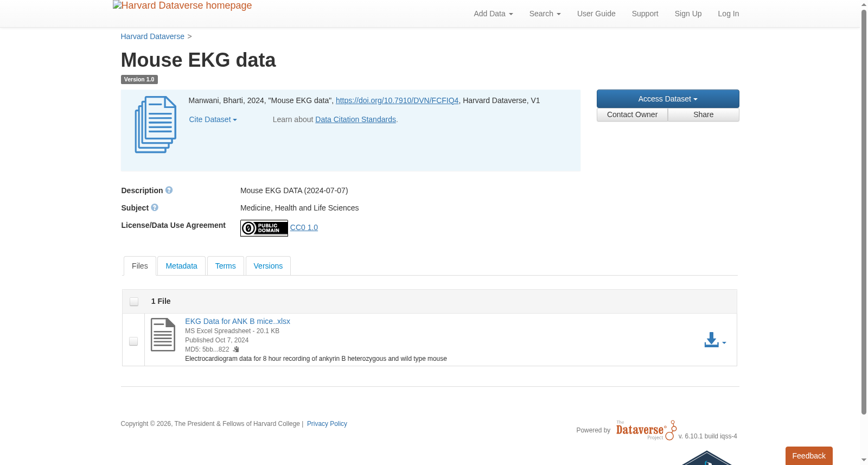
Task: Click the Contact Owner button
Action: coord(632,114)
